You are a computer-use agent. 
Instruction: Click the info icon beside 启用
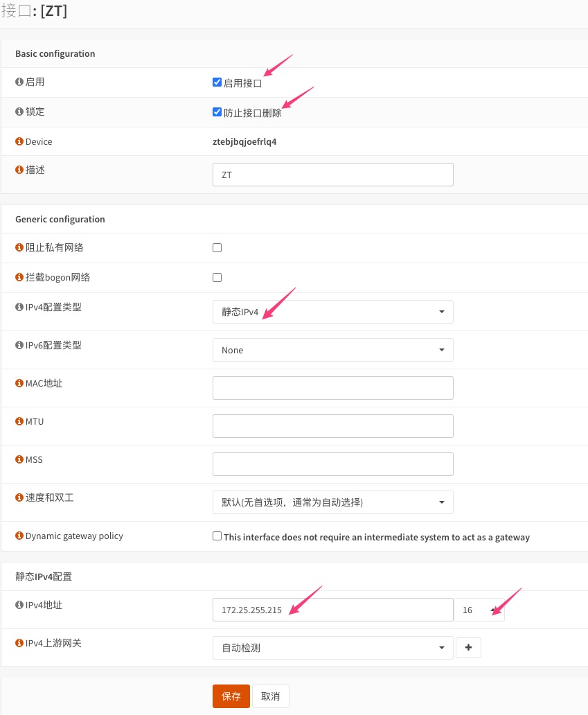click(x=19, y=82)
